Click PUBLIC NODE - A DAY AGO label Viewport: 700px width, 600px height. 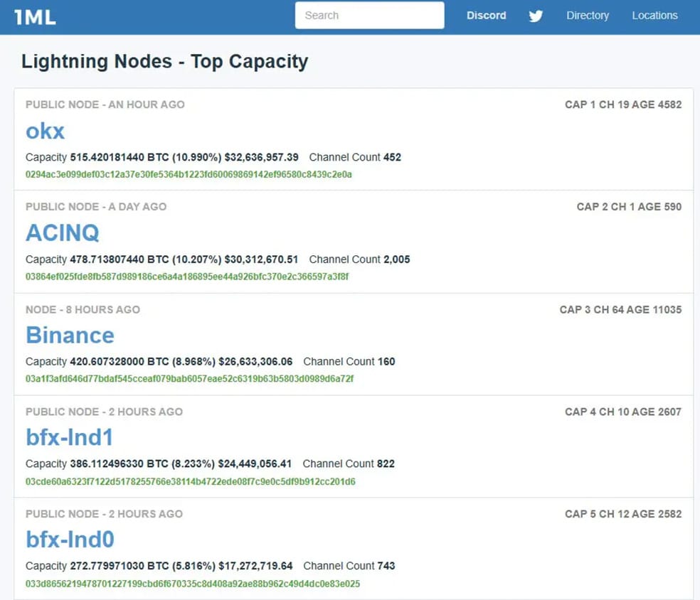pos(96,207)
